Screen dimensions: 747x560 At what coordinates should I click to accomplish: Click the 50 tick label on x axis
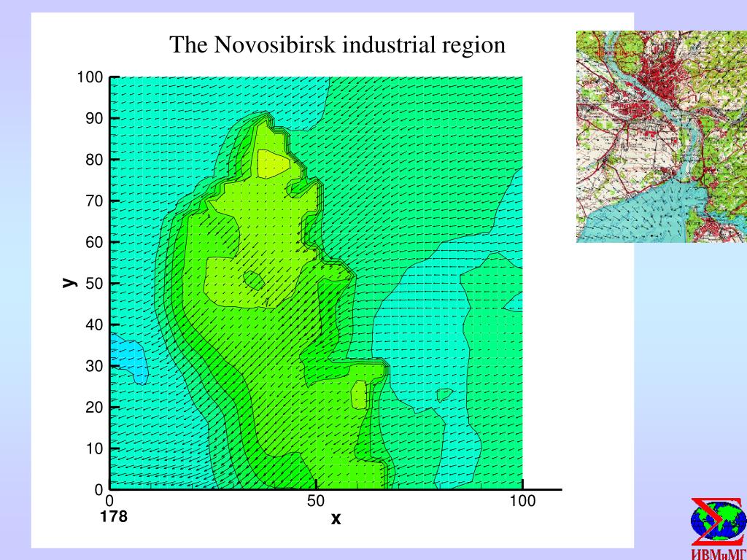tap(315, 501)
